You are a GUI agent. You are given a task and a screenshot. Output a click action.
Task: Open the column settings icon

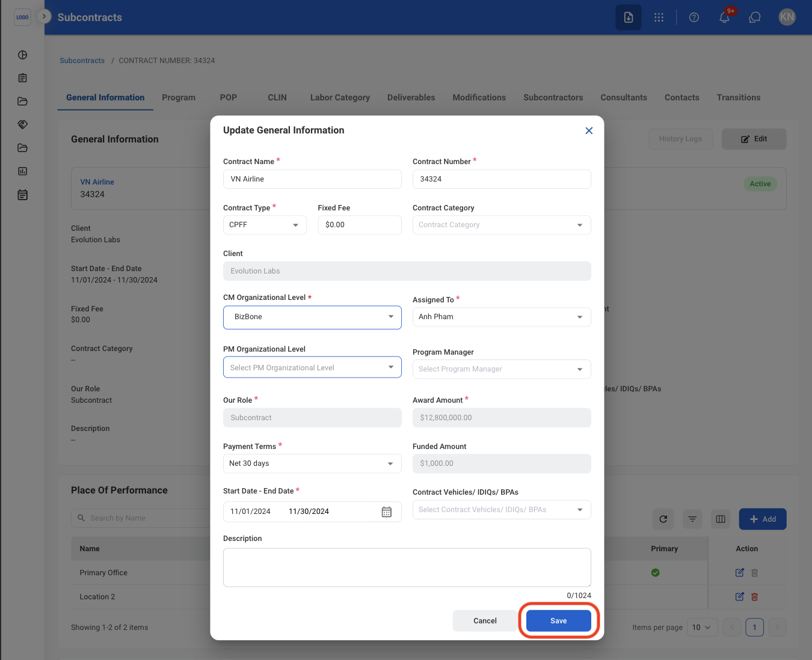coord(721,519)
